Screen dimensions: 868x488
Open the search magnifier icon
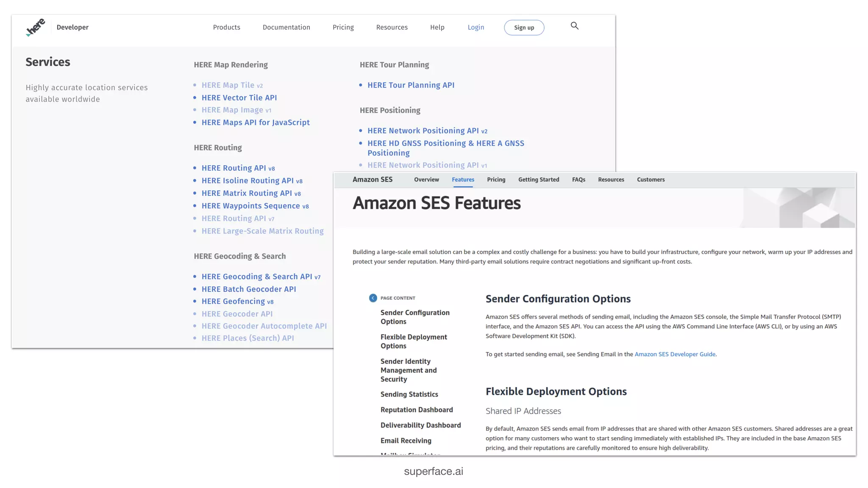tap(574, 26)
